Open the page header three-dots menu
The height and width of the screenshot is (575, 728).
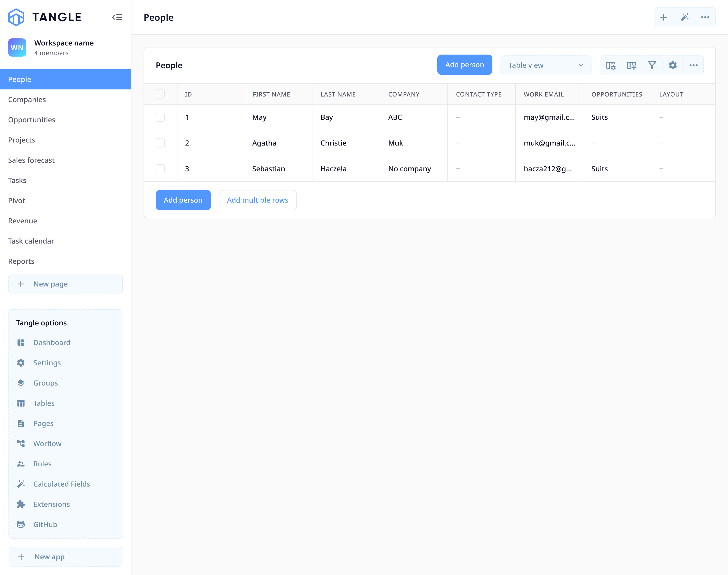pos(705,17)
